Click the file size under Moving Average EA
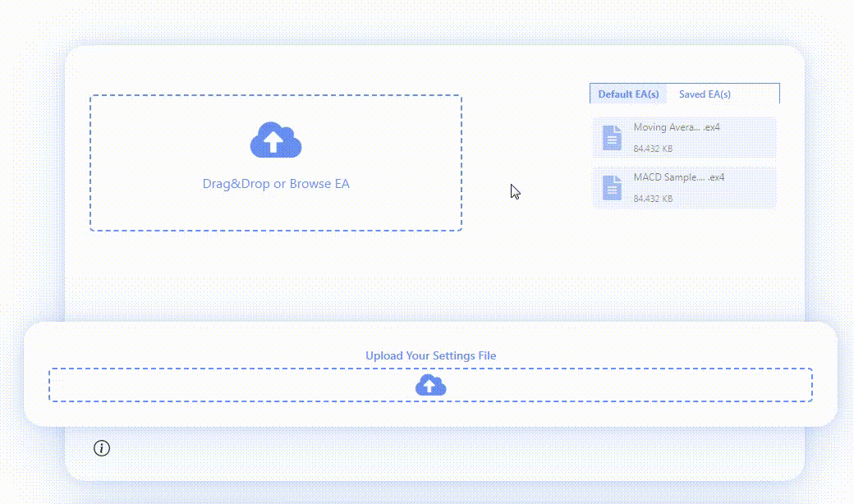The height and width of the screenshot is (504, 854). 653,149
